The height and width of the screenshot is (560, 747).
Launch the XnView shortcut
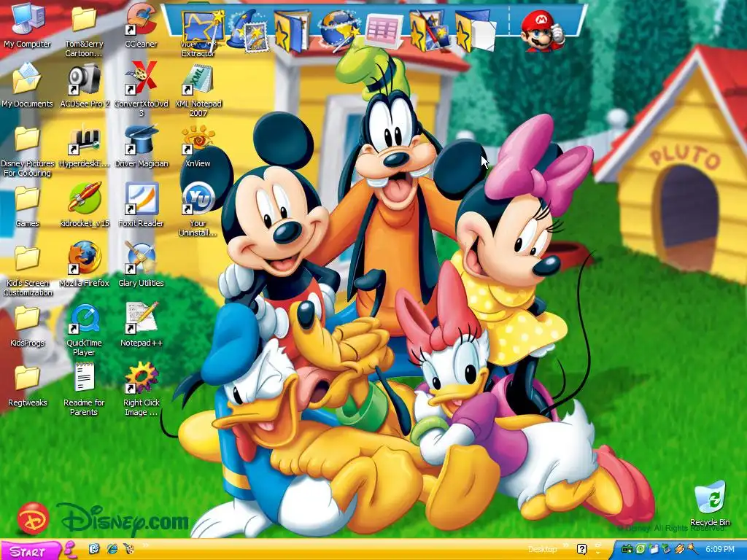198,146
